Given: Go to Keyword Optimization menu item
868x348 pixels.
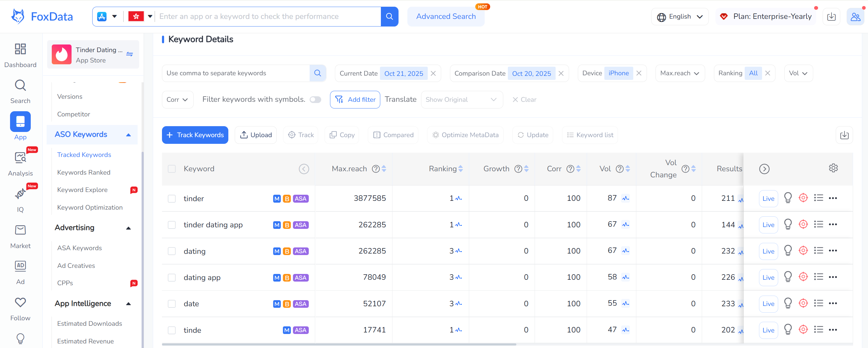Looking at the screenshot, I should (90, 208).
